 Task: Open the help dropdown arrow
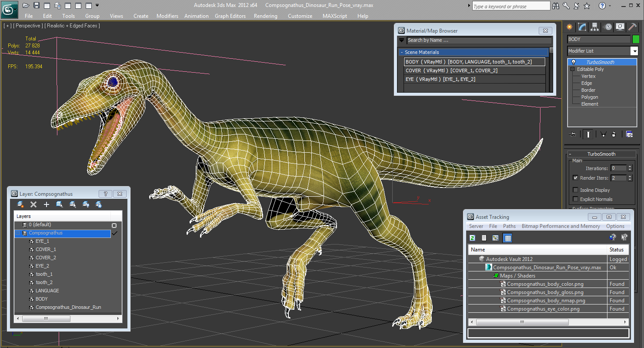coord(610,6)
